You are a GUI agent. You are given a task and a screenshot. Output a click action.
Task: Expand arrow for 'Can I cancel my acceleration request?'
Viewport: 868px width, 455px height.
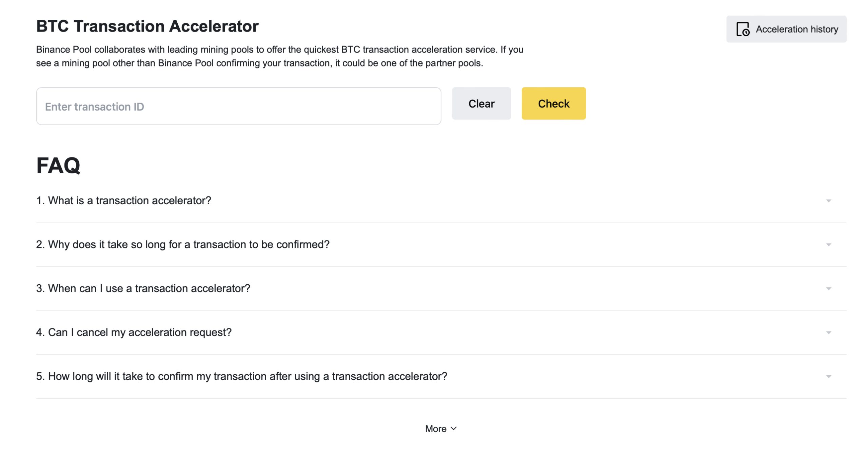(x=828, y=333)
